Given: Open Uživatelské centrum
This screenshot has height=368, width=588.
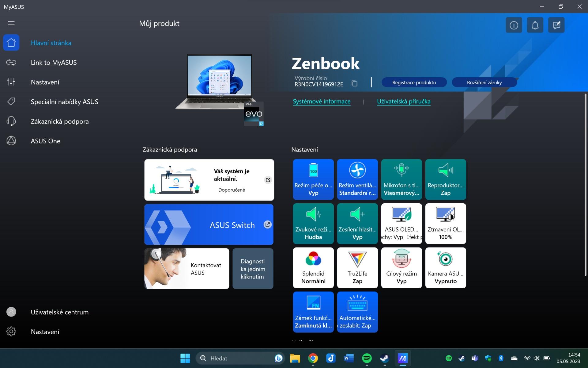Looking at the screenshot, I should 60,312.
